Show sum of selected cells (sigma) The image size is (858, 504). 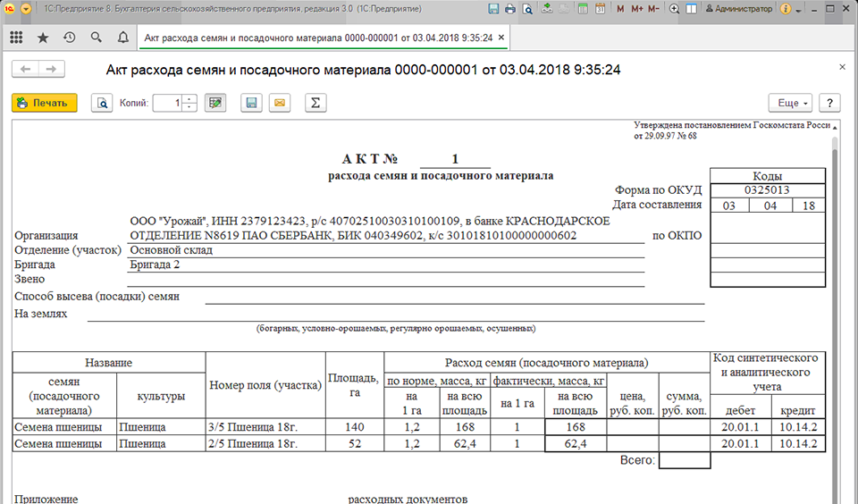(x=315, y=103)
